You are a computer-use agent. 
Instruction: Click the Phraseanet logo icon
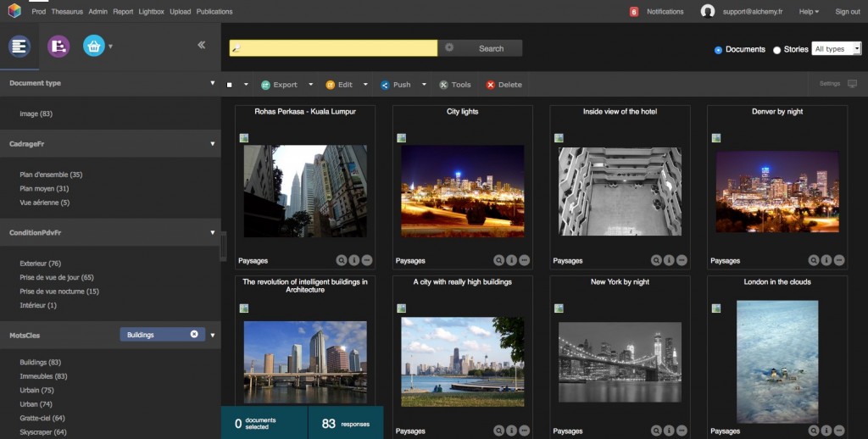pyautogui.click(x=14, y=11)
